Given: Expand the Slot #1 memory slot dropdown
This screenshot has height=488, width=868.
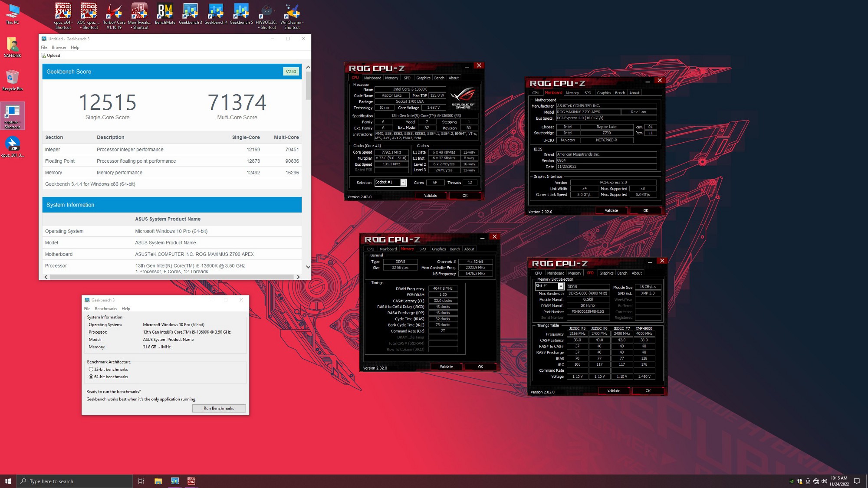Looking at the screenshot, I should coord(561,286).
